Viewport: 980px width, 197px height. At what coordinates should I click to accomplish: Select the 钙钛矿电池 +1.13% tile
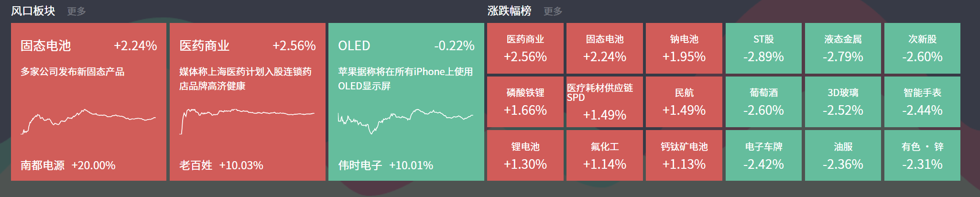coord(684,155)
